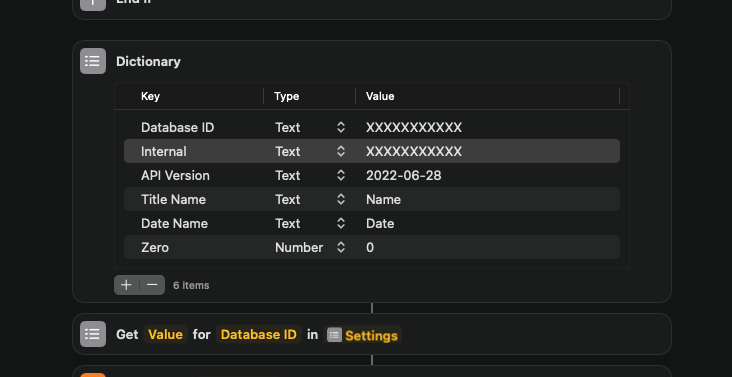Click the Settings variable token
Screen dimensions: 732x377
[x=362, y=335]
